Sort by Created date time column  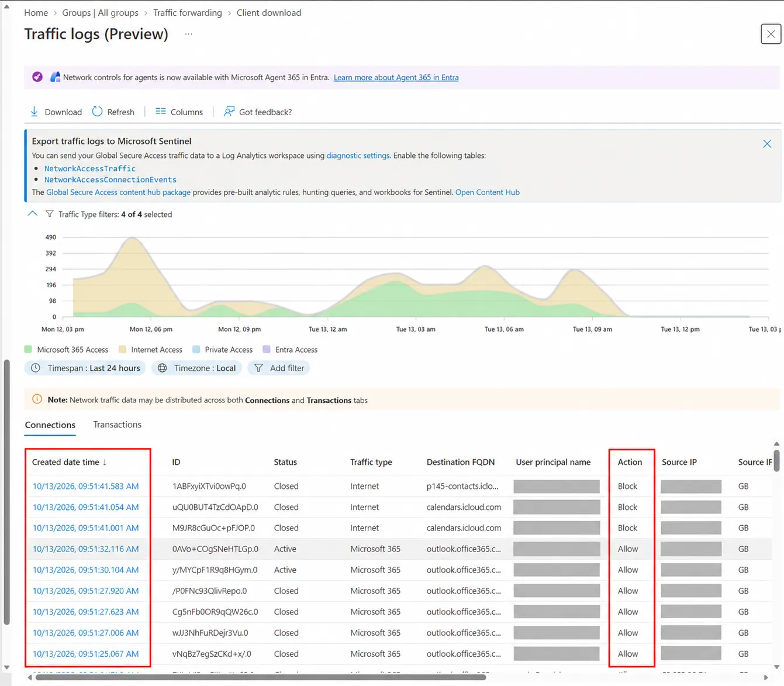click(x=70, y=462)
